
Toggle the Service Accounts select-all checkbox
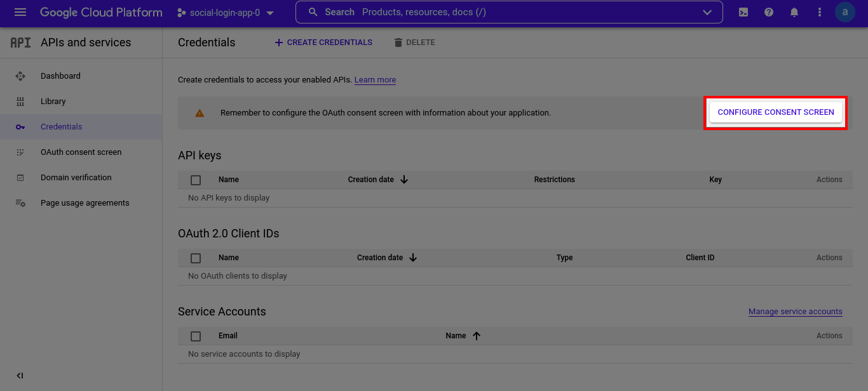click(x=196, y=336)
